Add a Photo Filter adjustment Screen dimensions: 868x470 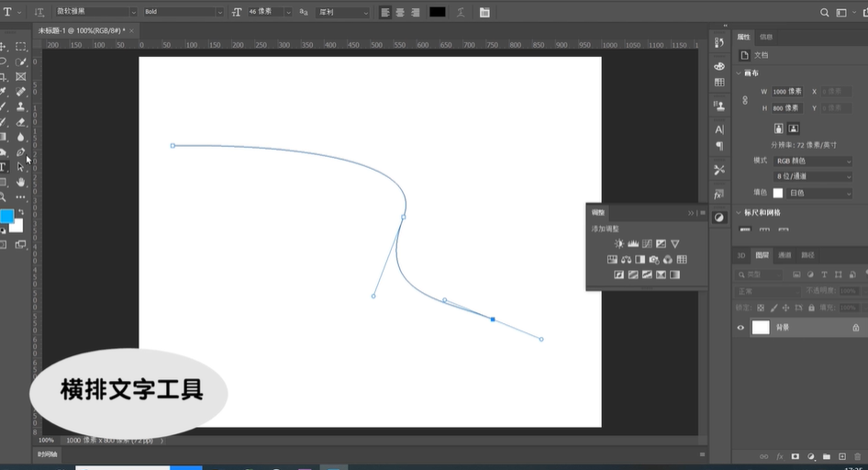654,259
